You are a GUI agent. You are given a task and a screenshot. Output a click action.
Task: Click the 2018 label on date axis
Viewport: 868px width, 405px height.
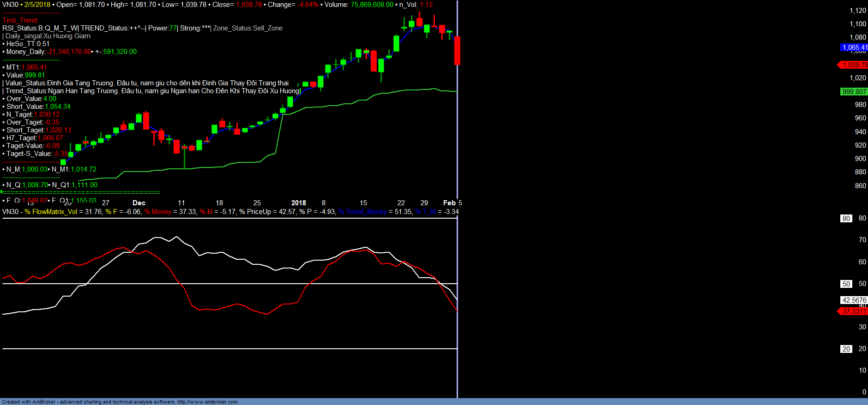coord(298,203)
